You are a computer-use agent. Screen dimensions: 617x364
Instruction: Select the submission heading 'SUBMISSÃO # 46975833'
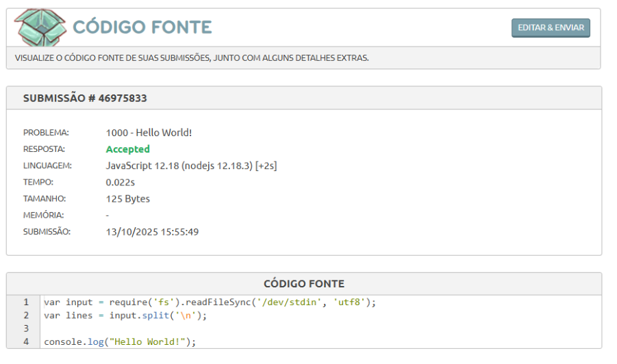[x=85, y=98]
